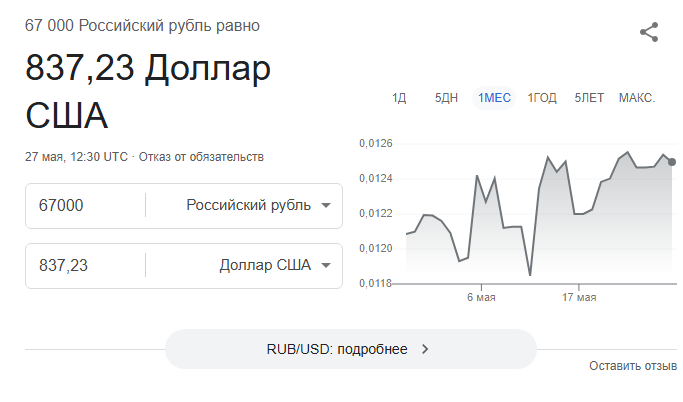
Task: Click the 17 мая marker on chart axis
Action: point(579,297)
